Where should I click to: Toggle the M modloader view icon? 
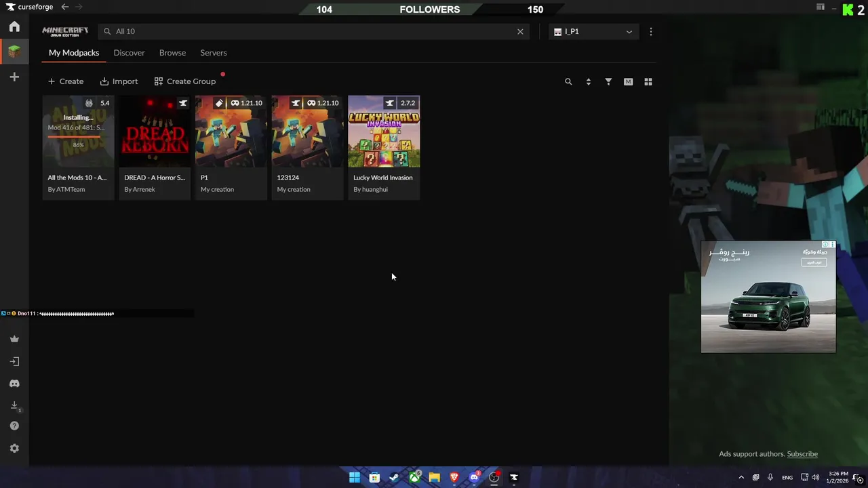pyautogui.click(x=628, y=81)
